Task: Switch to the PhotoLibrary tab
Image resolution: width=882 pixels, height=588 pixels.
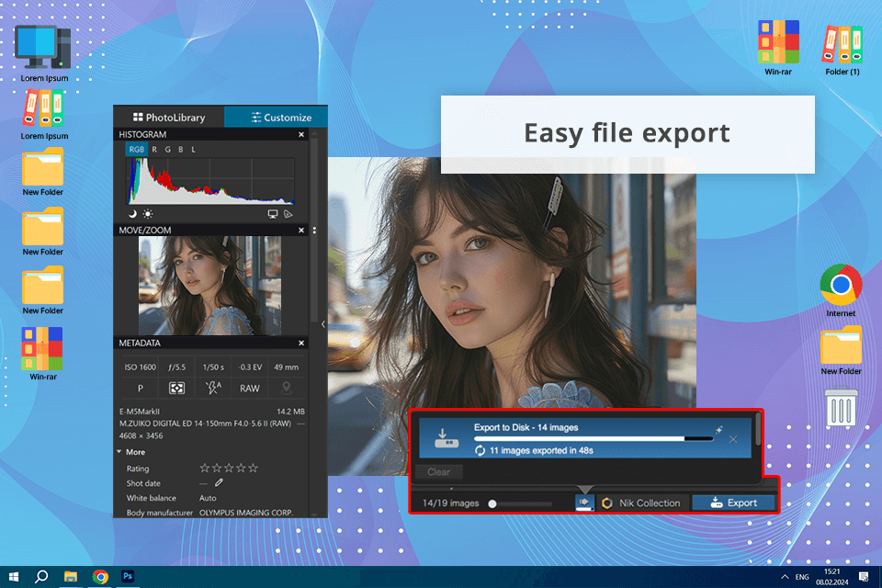Action: (169, 117)
